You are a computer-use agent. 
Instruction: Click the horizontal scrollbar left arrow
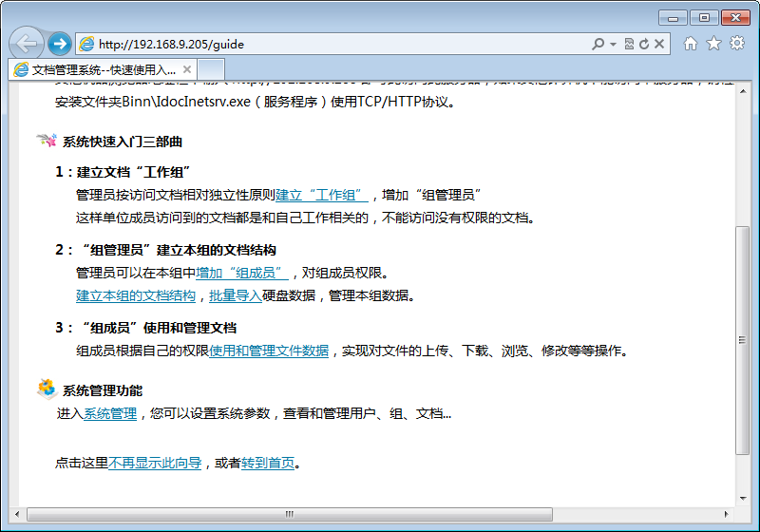point(17,514)
